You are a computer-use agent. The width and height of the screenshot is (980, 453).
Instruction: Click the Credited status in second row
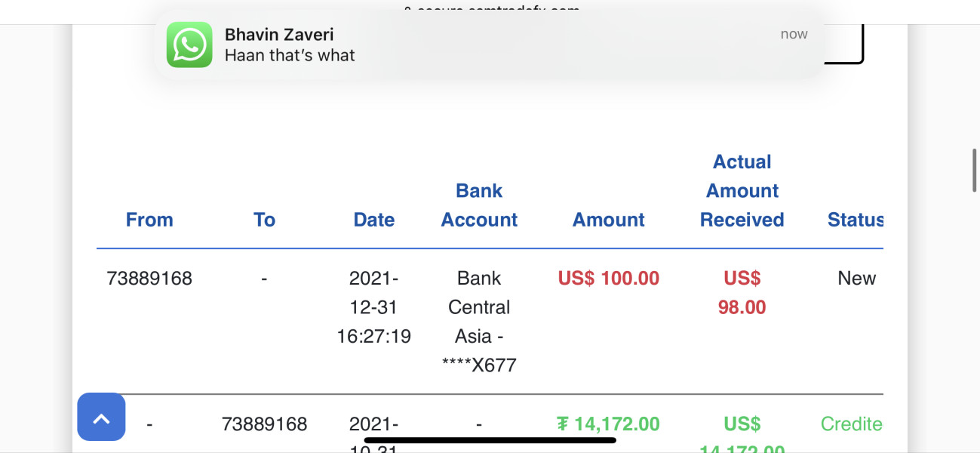click(x=851, y=424)
